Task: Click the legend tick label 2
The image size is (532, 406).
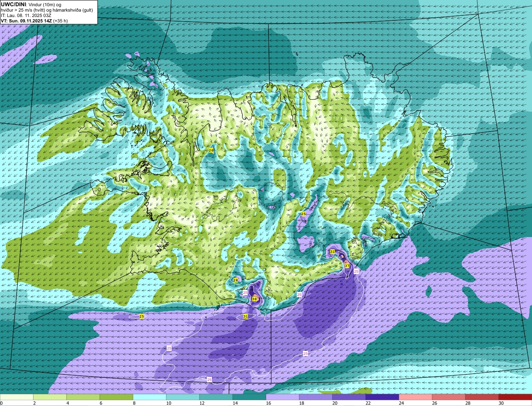Action: (x=34, y=403)
